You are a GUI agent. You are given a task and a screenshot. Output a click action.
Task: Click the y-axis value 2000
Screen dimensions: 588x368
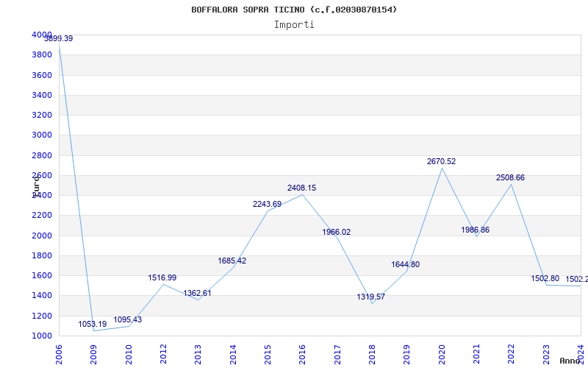pos(42,236)
